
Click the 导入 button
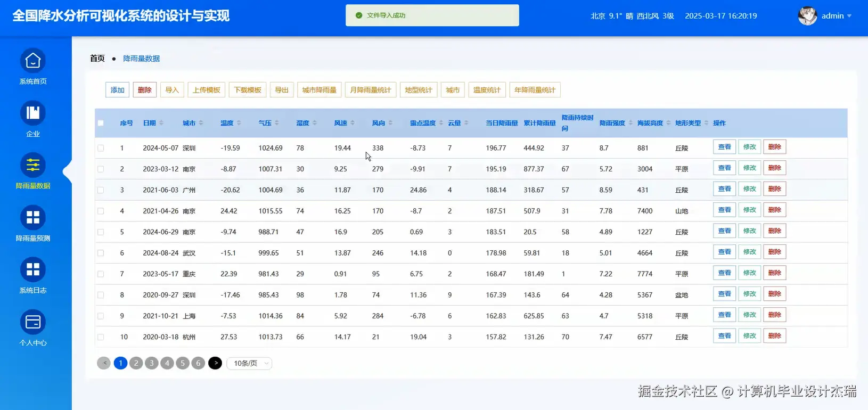[172, 90]
